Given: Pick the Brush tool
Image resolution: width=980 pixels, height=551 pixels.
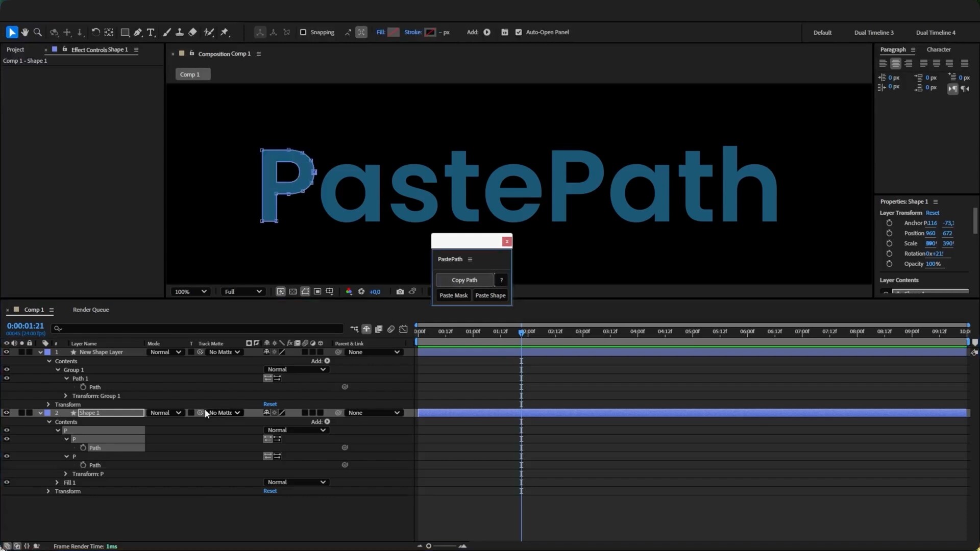Looking at the screenshot, I should [167, 32].
